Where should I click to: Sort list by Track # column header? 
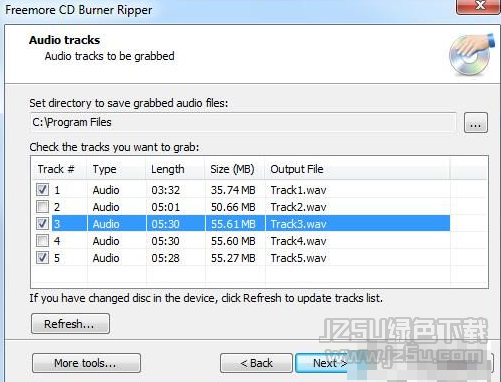tap(59, 169)
